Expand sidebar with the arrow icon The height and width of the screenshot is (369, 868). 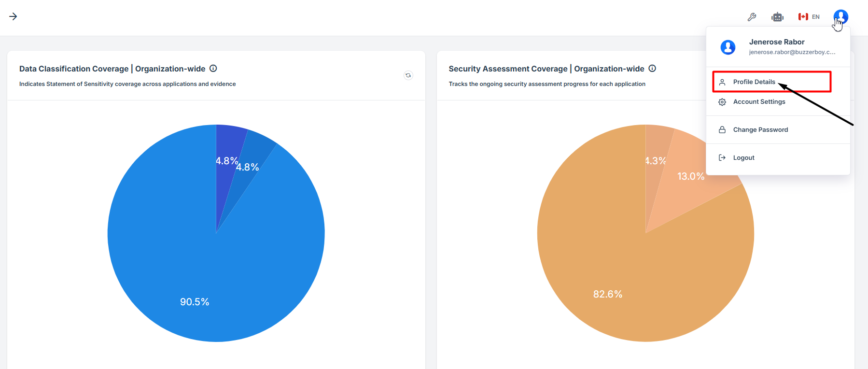[13, 16]
